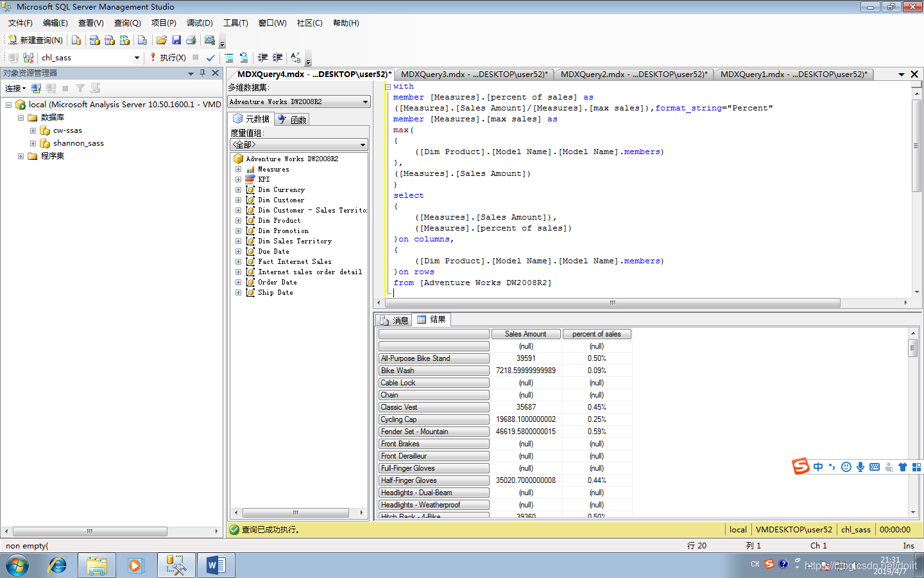This screenshot has height=578, width=924.
Task: Switch to the 函数 tab
Action: pos(293,119)
